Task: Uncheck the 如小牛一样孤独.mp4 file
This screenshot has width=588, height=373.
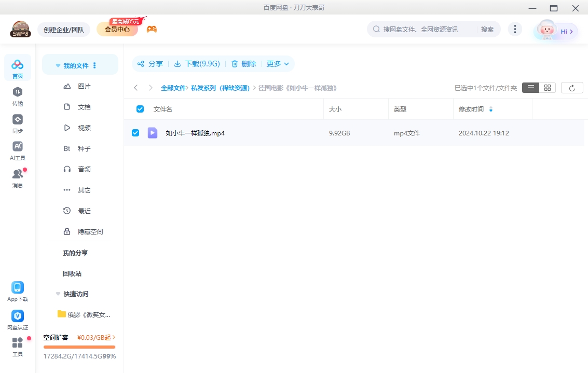Action: [x=135, y=132]
